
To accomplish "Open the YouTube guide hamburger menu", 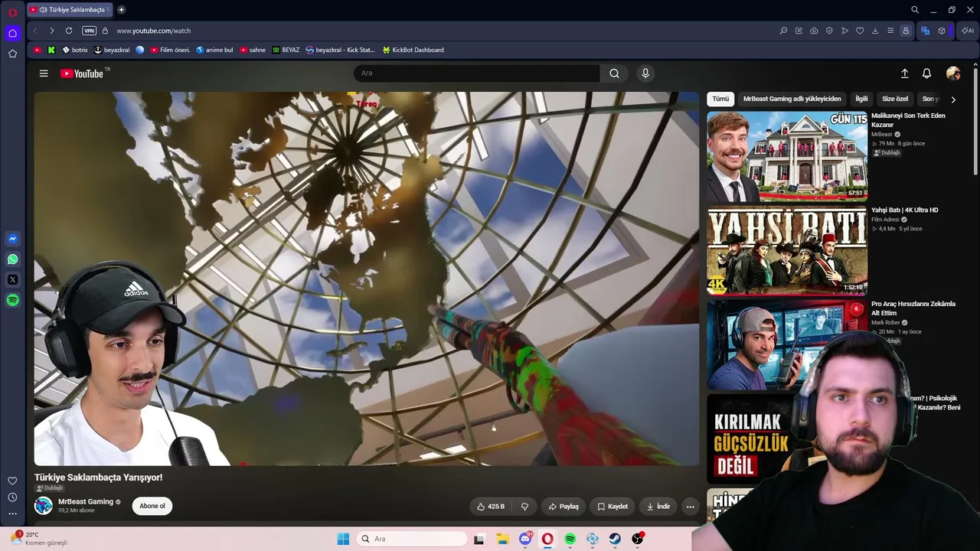I will pyautogui.click(x=44, y=73).
